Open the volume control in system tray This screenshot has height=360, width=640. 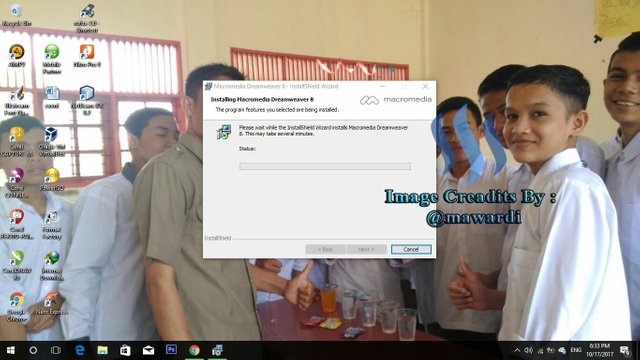pos(528,350)
